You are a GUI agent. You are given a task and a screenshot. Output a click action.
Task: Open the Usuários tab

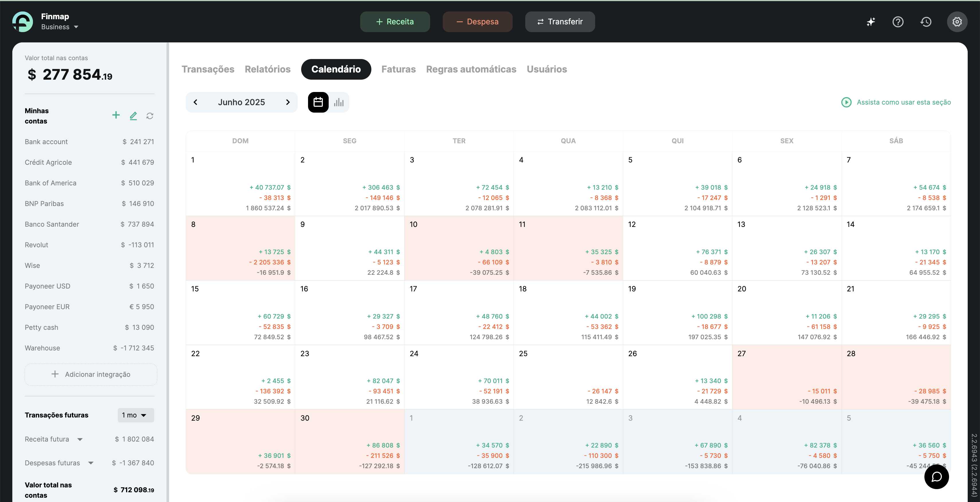(x=547, y=69)
